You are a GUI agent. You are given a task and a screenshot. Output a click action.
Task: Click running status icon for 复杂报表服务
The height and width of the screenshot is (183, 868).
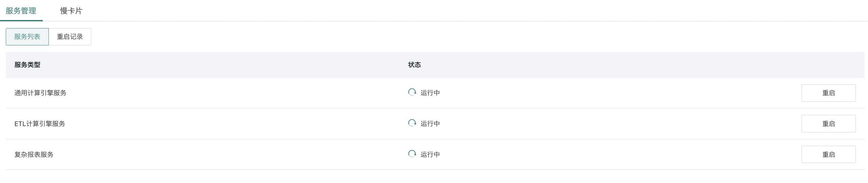coord(412,154)
